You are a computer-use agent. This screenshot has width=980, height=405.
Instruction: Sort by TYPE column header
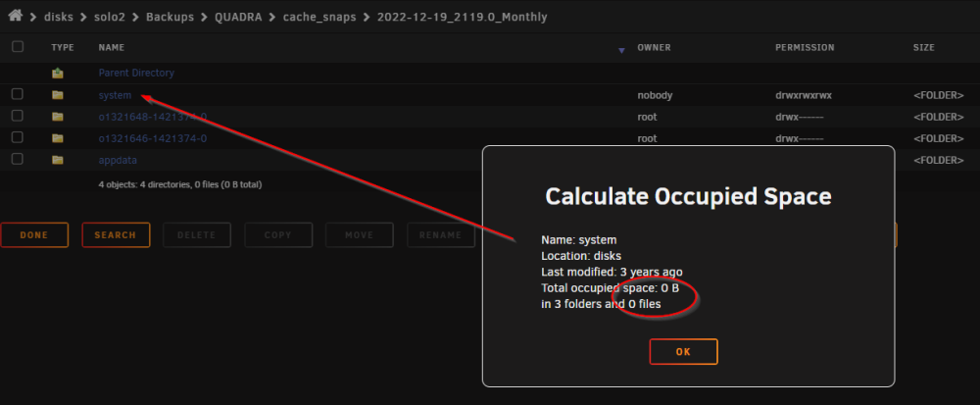[x=63, y=47]
